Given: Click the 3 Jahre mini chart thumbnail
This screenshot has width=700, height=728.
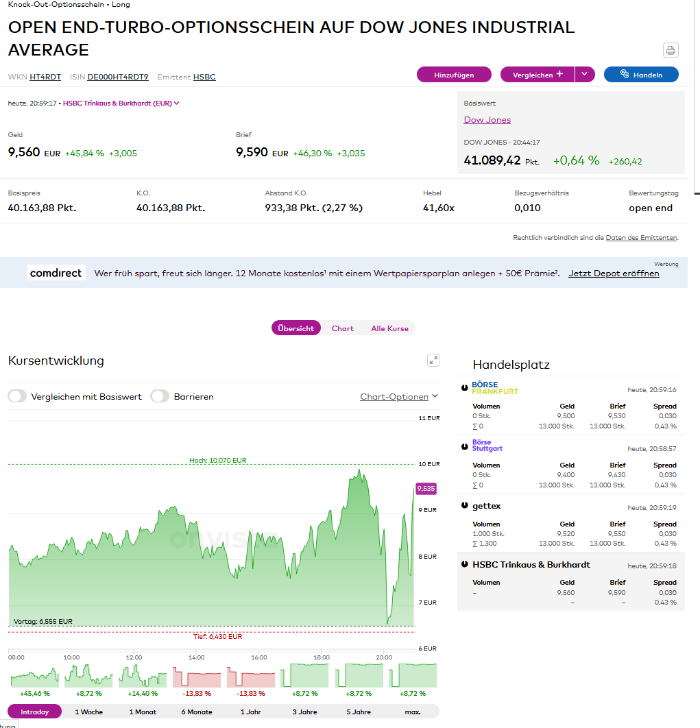Looking at the screenshot, I should [x=304, y=675].
